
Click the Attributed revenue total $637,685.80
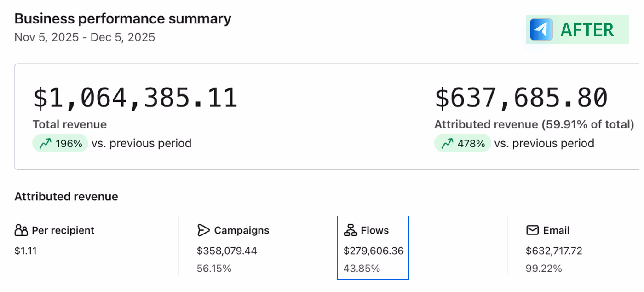(520, 97)
